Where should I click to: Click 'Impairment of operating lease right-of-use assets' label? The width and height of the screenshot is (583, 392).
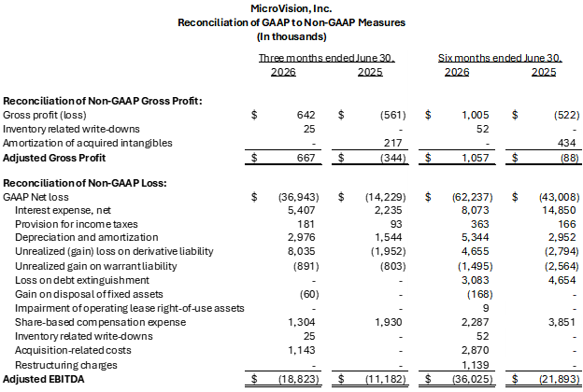(129, 308)
